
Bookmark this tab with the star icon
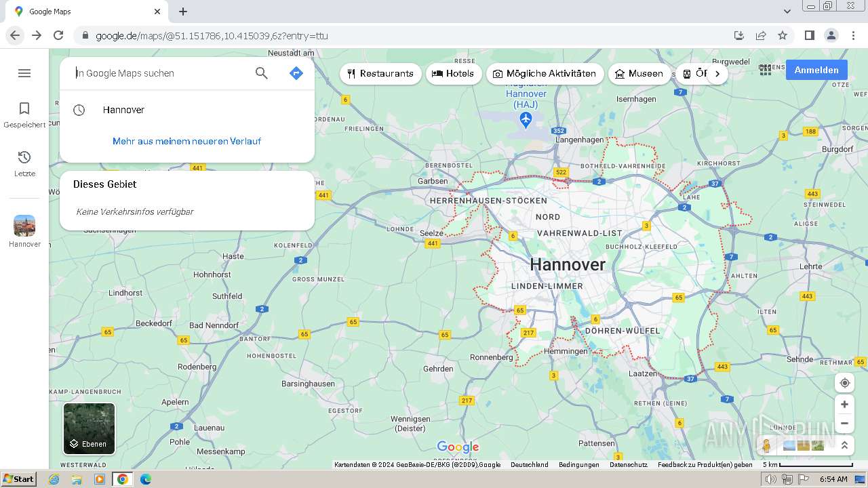coord(783,35)
